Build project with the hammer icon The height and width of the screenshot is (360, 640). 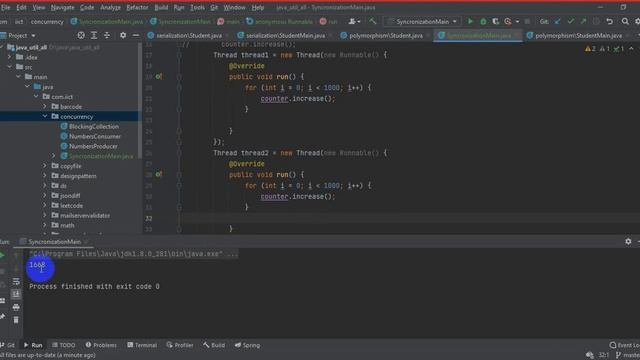pyautogui.click(x=372, y=21)
